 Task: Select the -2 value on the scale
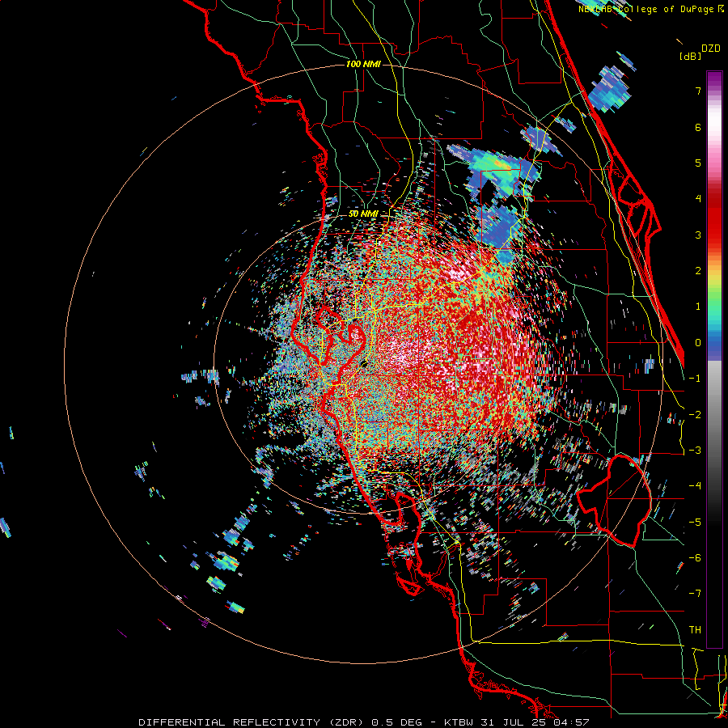(x=695, y=415)
